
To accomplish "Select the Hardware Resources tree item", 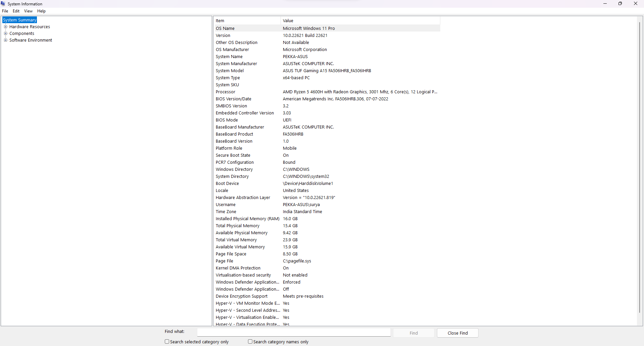I will 30,27.
